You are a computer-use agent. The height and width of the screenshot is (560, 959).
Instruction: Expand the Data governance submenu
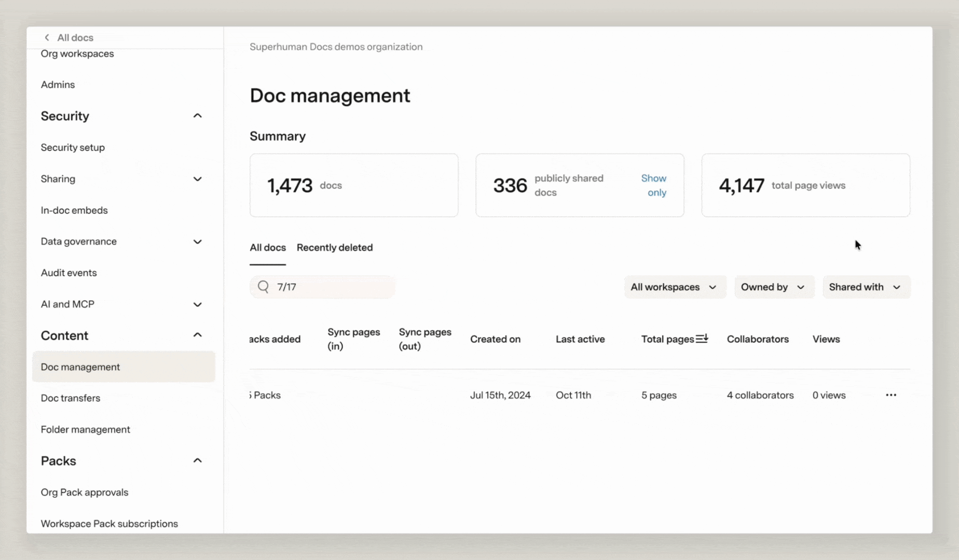pyautogui.click(x=197, y=242)
